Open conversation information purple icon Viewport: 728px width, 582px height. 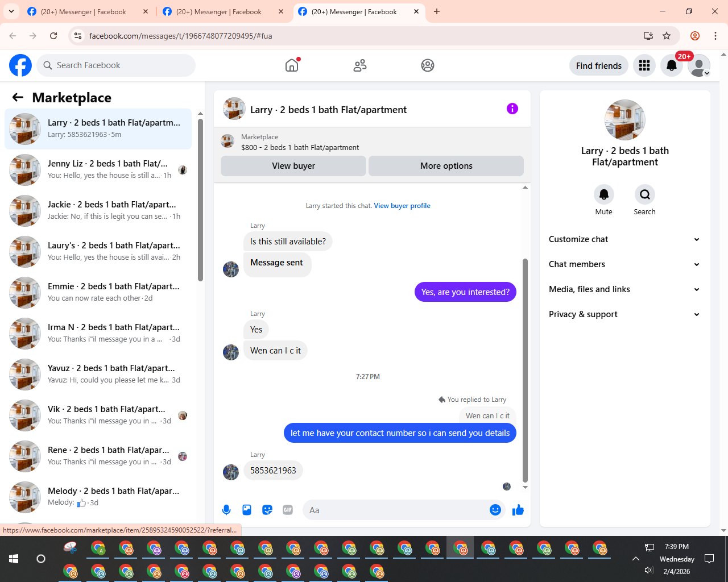coord(512,109)
